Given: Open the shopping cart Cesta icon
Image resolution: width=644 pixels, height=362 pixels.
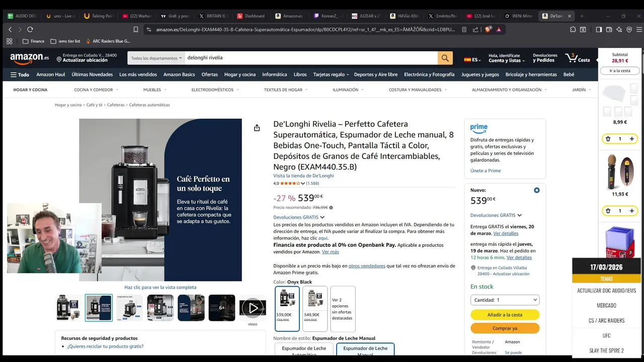Looking at the screenshot, I should [578, 58].
